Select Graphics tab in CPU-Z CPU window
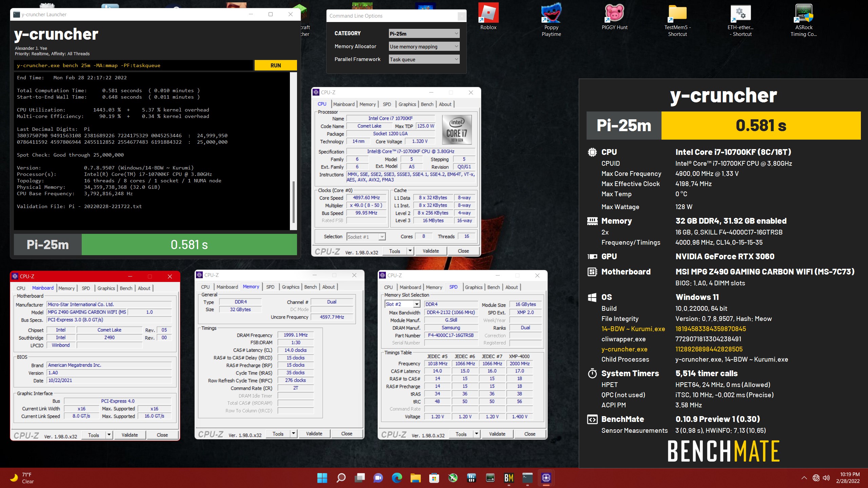Viewport: 868px width, 488px height. click(x=407, y=104)
